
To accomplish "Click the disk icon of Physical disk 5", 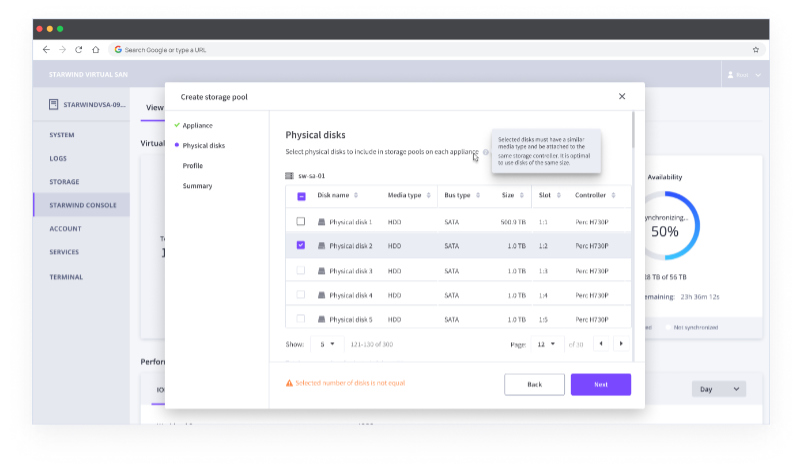I will pos(321,319).
